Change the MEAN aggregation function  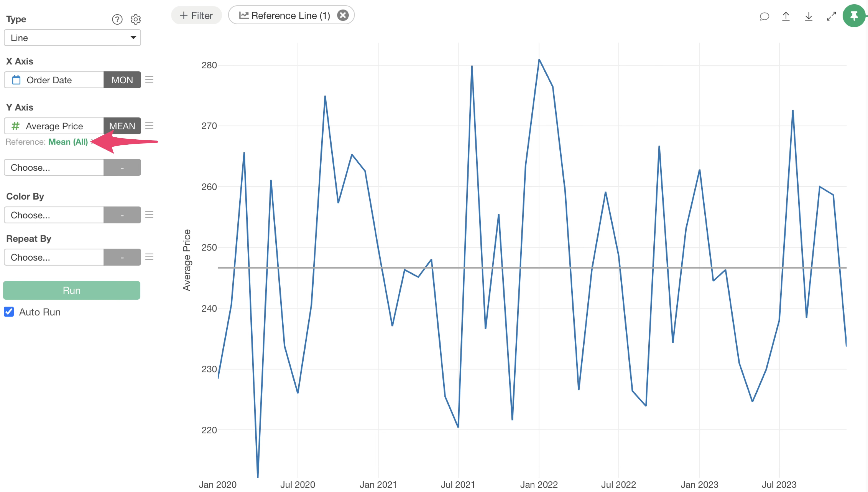point(122,126)
